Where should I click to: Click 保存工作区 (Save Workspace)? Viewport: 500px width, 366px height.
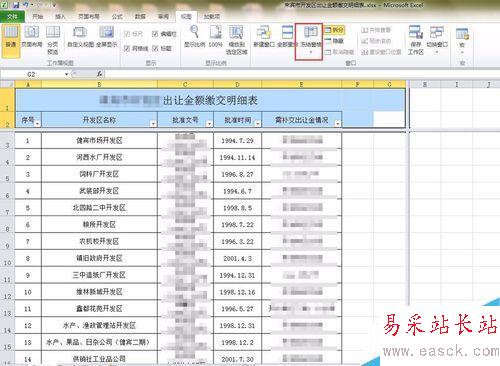pyautogui.click(x=416, y=40)
